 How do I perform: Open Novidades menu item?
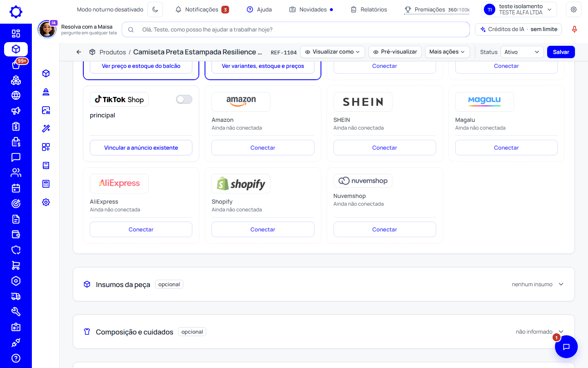point(311,9)
